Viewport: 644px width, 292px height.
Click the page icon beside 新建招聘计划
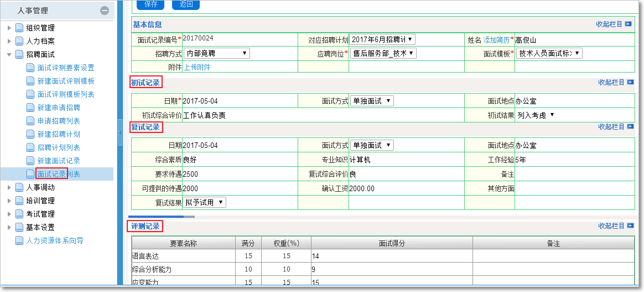(30, 135)
